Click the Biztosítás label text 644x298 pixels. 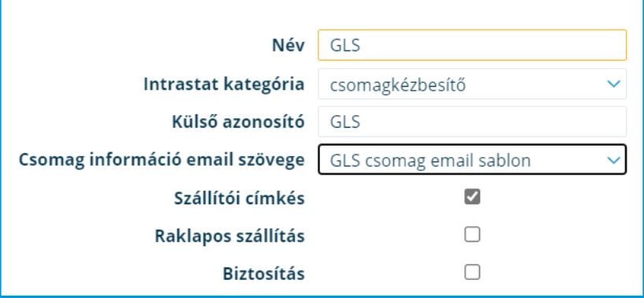point(264,274)
